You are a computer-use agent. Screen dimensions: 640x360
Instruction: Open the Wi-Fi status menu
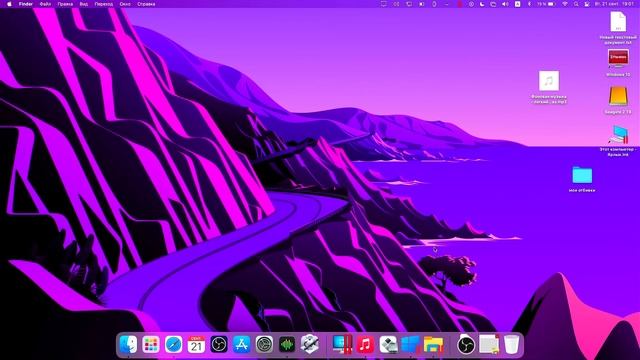pyautogui.click(x=565, y=4)
